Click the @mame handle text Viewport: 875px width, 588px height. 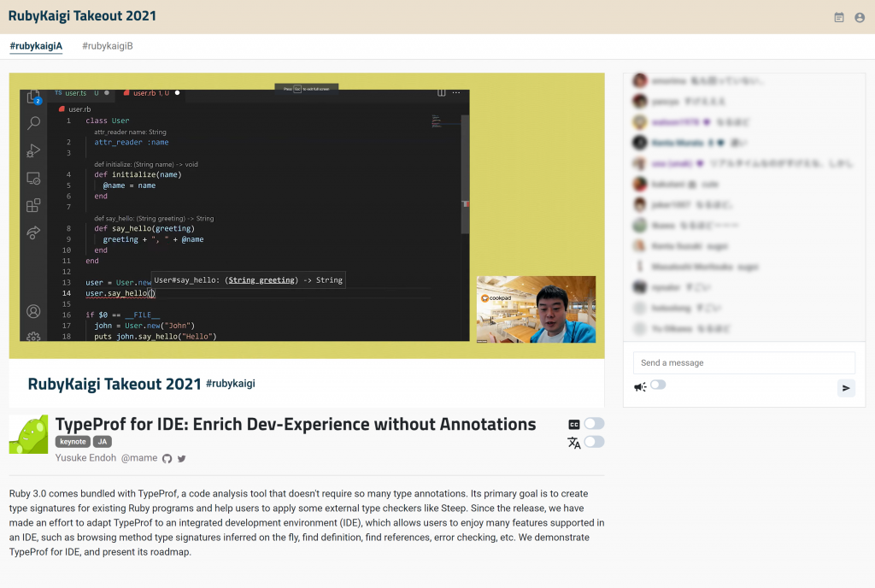(x=139, y=457)
